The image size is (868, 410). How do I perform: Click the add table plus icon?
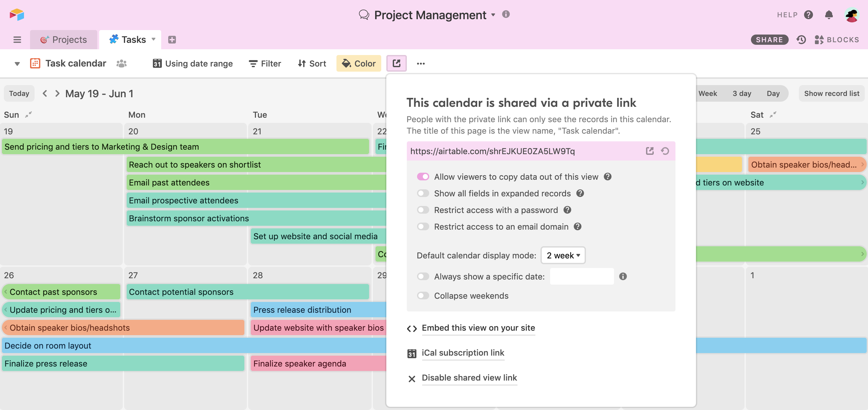(172, 40)
